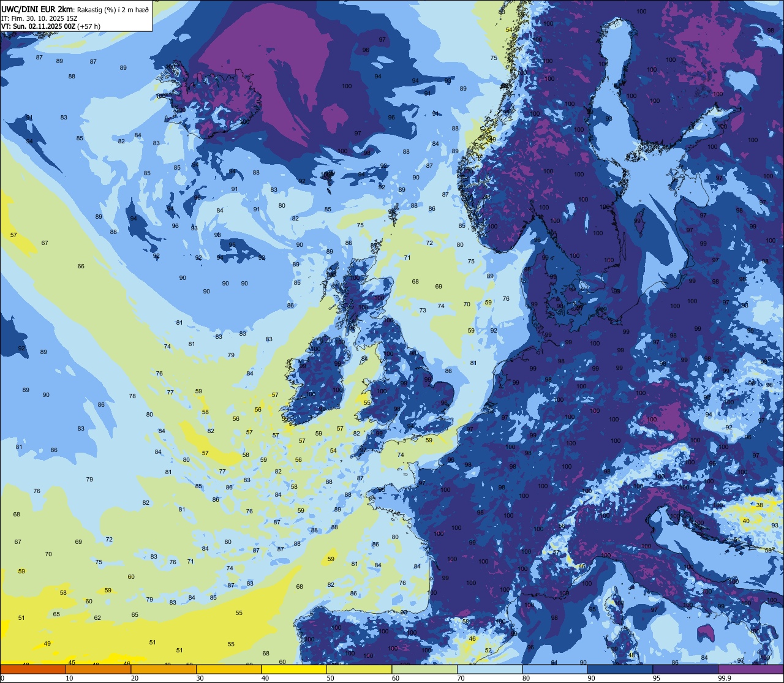This screenshot has height=683, width=784.
Task: Click the 'UWC/DINI EUR 2km' title text
Action: tap(37, 9)
